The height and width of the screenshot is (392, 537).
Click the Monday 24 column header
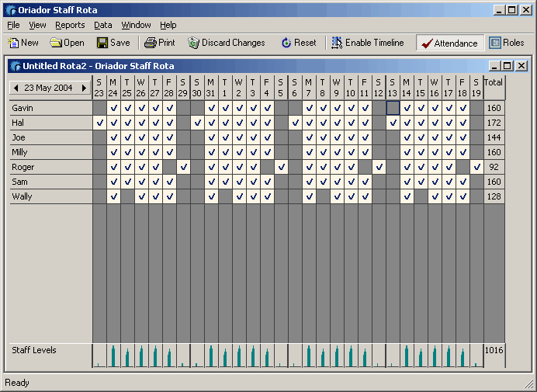[x=113, y=88]
